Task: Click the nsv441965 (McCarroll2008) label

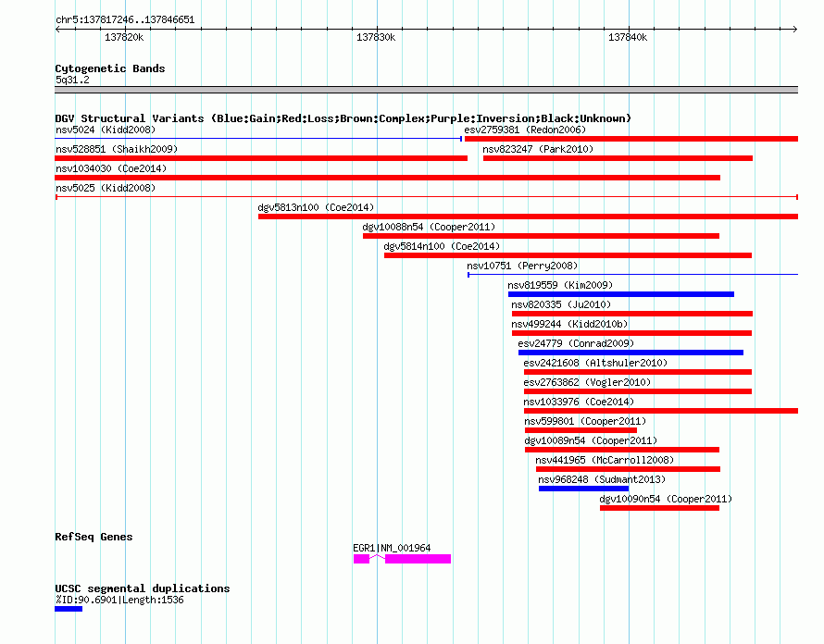Action: (605, 460)
